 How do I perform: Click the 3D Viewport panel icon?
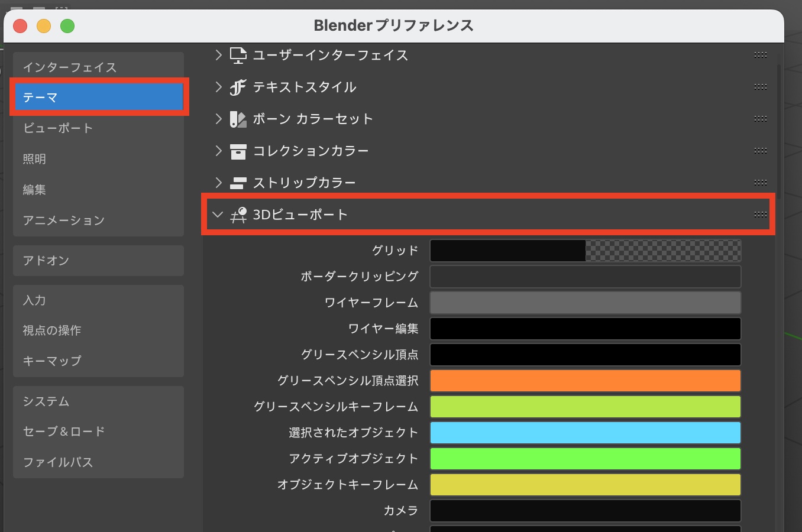pos(238,215)
